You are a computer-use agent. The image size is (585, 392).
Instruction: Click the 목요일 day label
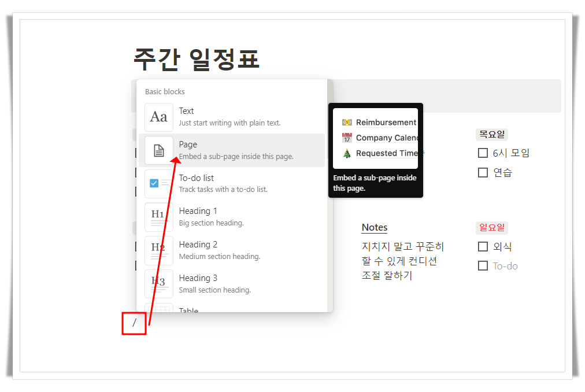[491, 134]
